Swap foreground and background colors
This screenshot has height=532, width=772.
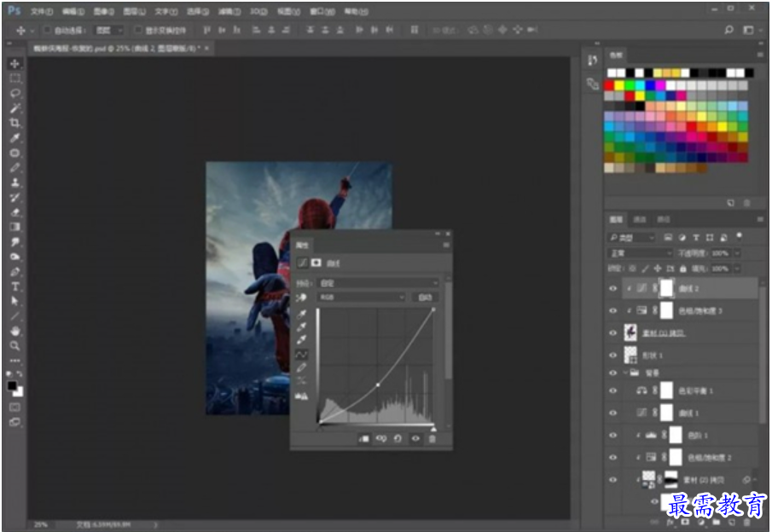click(x=20, y=374)
